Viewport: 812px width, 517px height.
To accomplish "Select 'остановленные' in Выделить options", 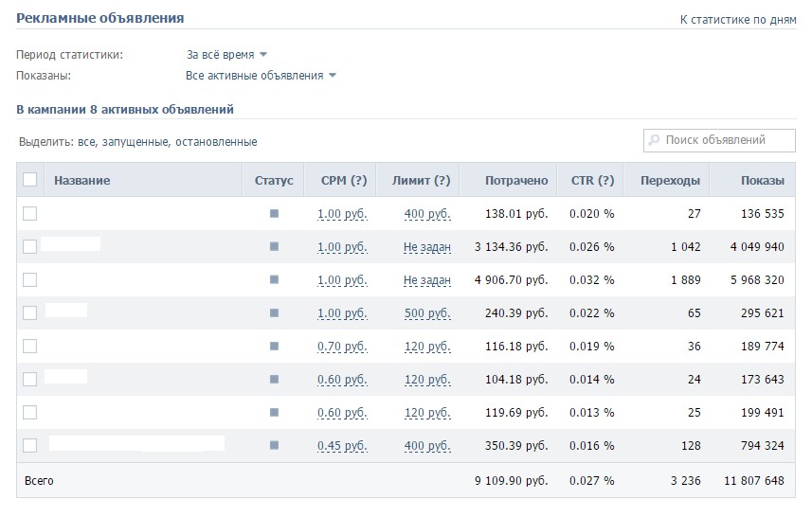I will tap(216, 142).
